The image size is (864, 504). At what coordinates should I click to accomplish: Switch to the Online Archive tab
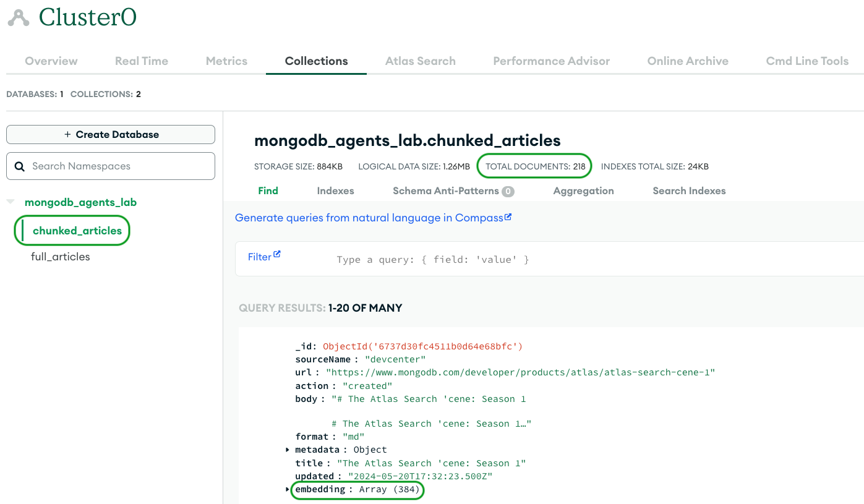tap(688, 61)
